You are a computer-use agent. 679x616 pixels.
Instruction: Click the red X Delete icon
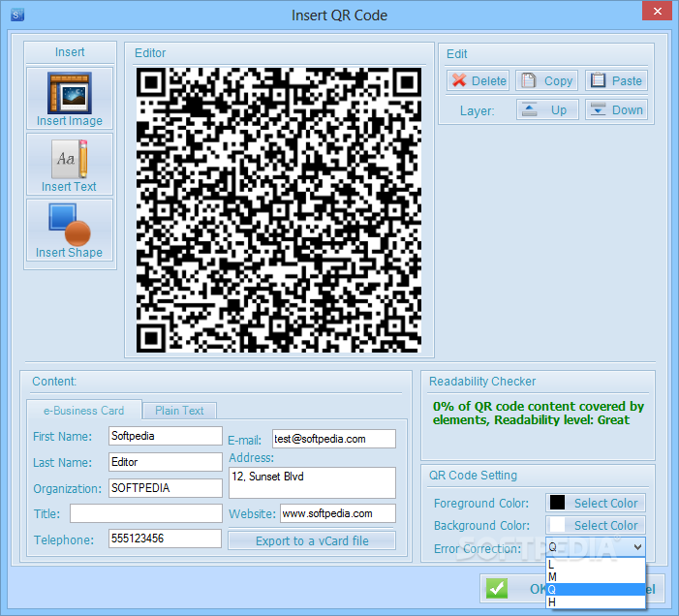[459, 80]
